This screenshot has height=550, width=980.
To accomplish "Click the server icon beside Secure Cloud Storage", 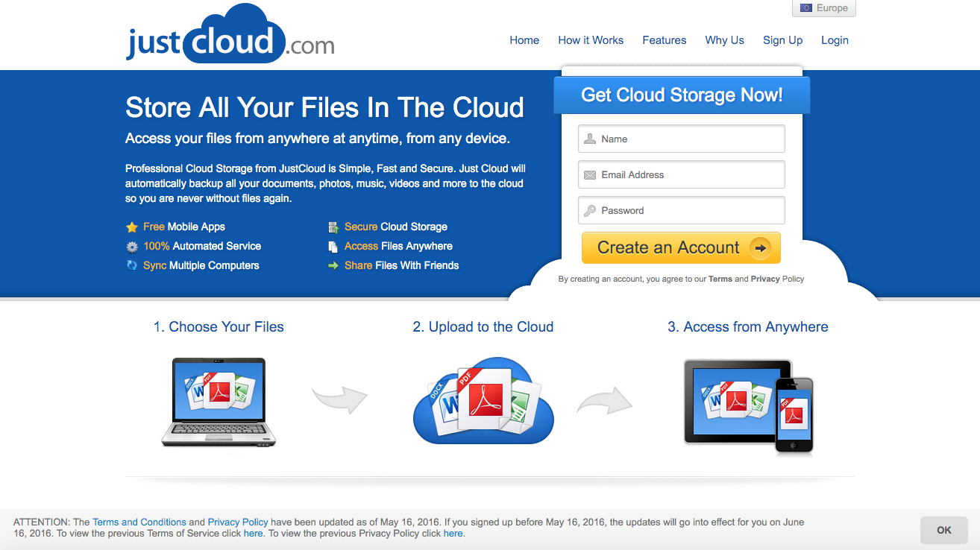I will coord(333,227).
